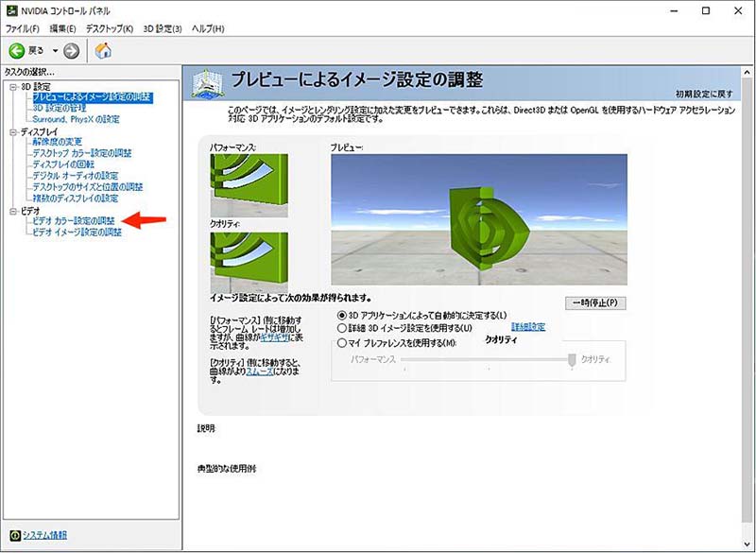This screenshot has width=756, height=553.
Task: Click the 一時停止(P) button
Action: pyautogui.click(x=594, y=302)
